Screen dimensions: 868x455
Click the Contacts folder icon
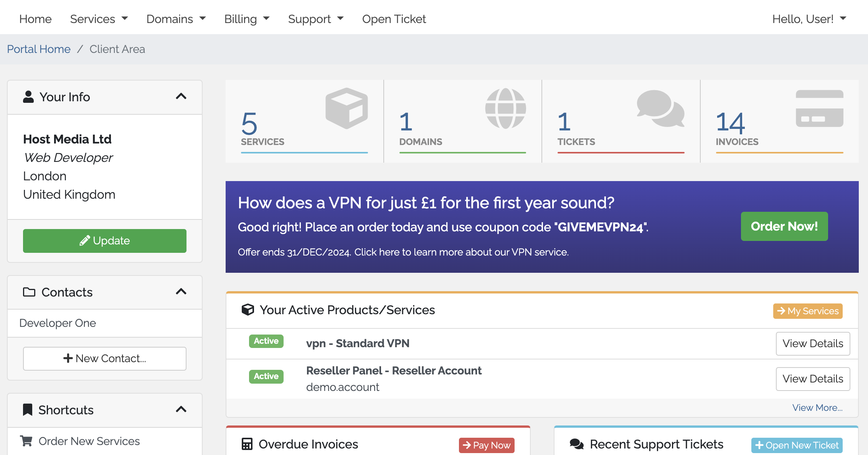pos(29,292)
